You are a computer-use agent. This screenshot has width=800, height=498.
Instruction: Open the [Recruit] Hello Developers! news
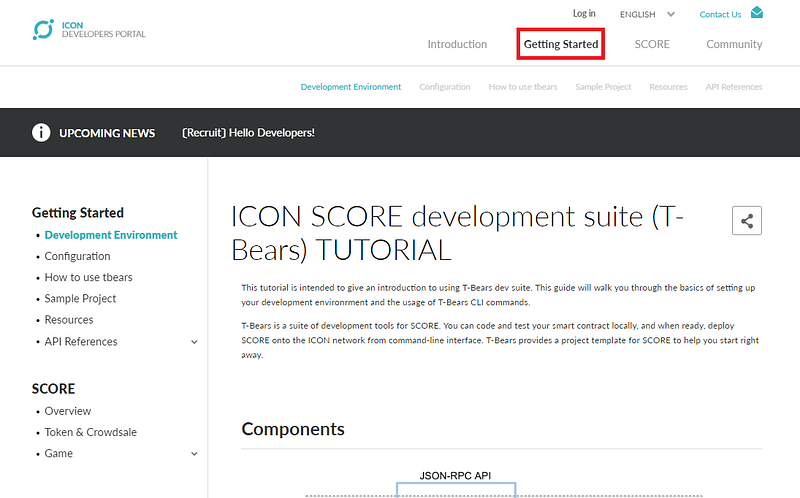click(248, 133)
